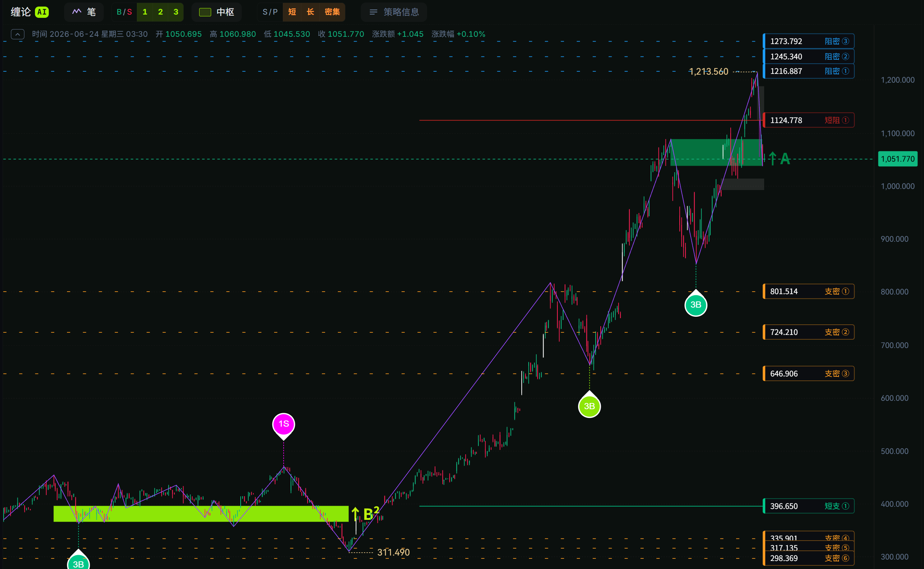The height and width of the screenshot is (569, 924).
Task: Select support level 801.514 支密①
Action: pos(809,291)
